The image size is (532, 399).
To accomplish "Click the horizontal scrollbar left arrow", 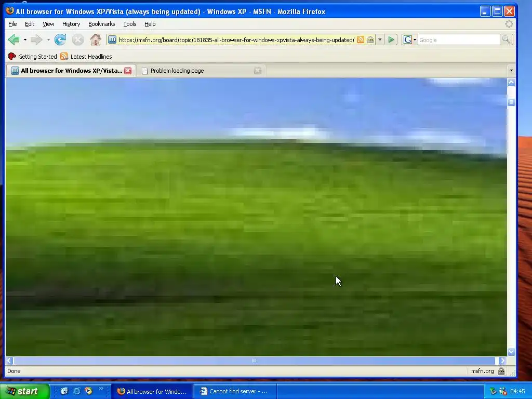I will 9,361.
